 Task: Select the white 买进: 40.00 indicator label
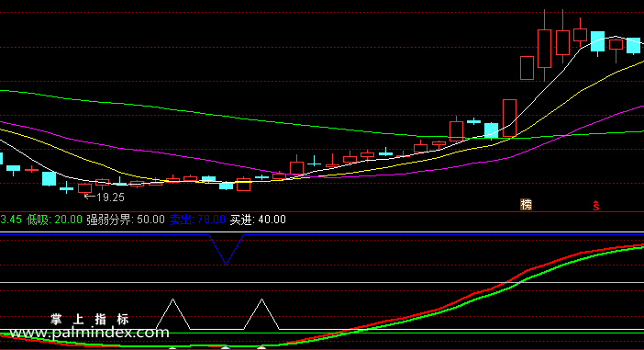pos(258,220)
